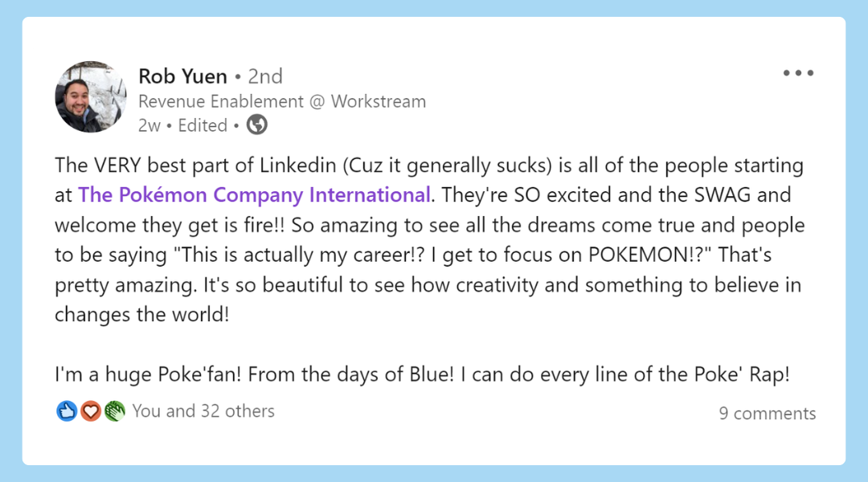Click the 2w post timestamp

[x=149, y=125]
